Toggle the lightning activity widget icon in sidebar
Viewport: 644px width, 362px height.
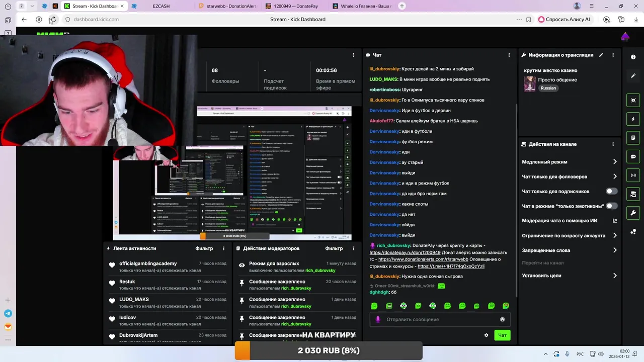tap(633, 119)
